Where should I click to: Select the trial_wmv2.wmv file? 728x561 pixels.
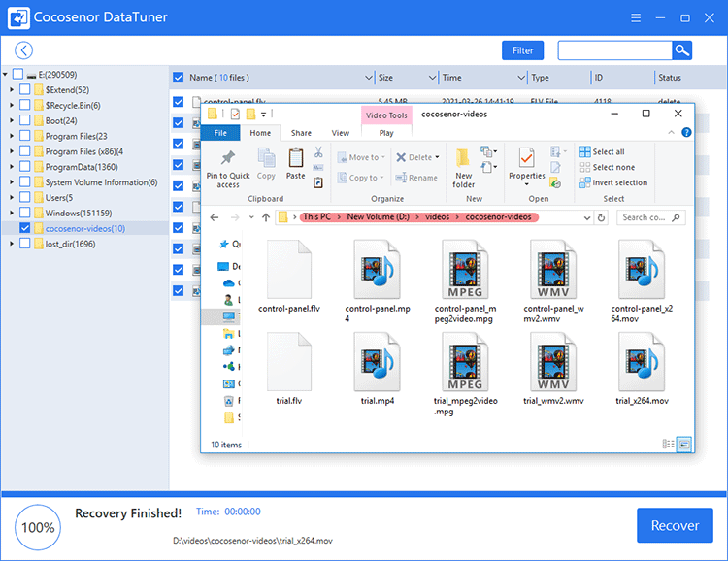[x=553, y=369]
